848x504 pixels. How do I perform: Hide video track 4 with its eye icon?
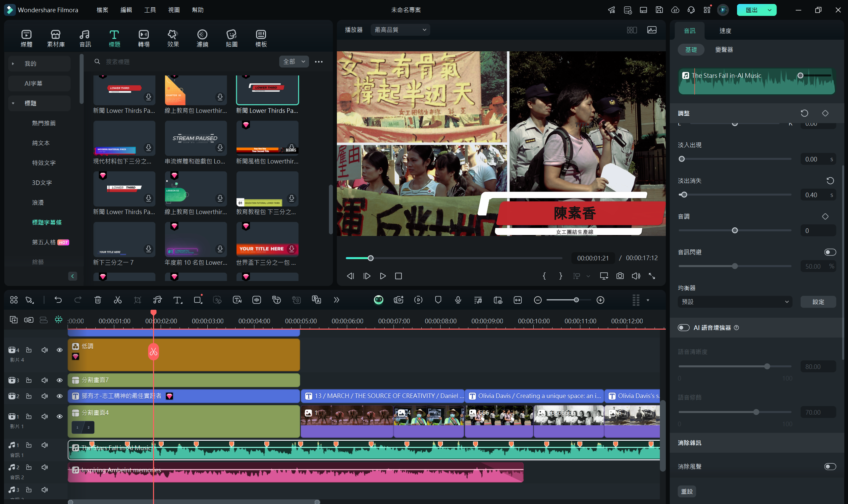[60, 350]
